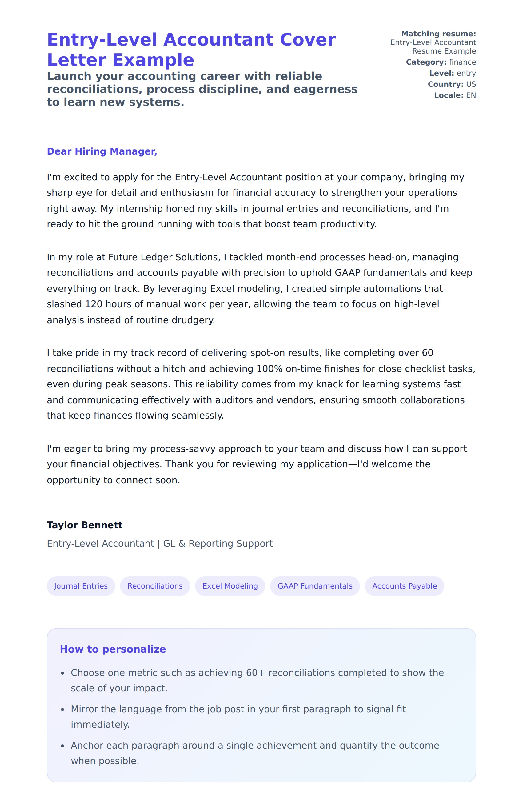Click the first personalize tip about 60+ reconciliations
The image size is (523, 812).
click(x=257, y=680)
